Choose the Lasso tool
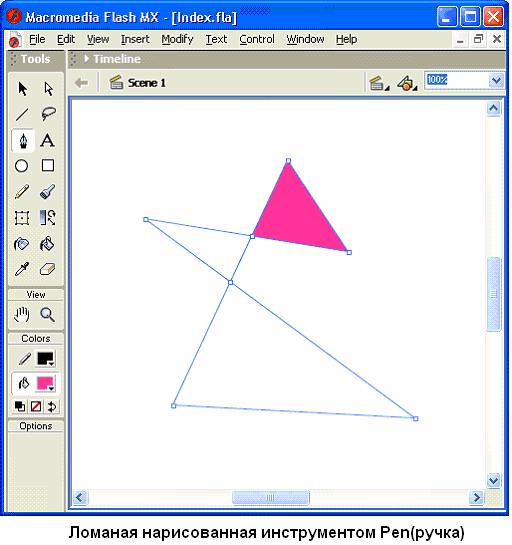This screenshot has width=512, height=545. (48, 114)
